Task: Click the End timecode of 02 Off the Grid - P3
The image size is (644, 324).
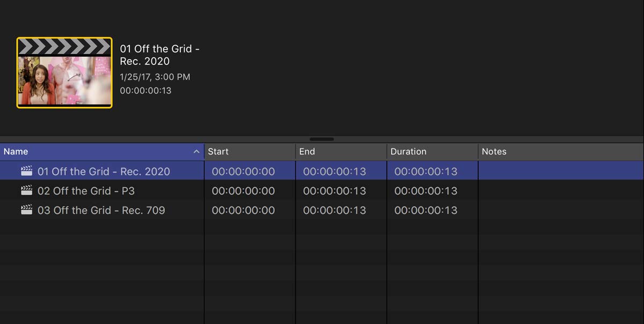Action: [334, 191]
